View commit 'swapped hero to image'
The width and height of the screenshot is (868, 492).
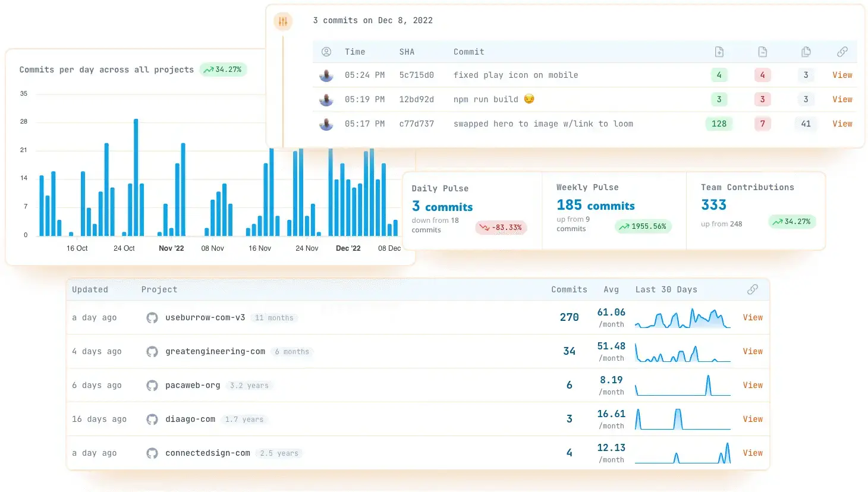tap(842, 124)
